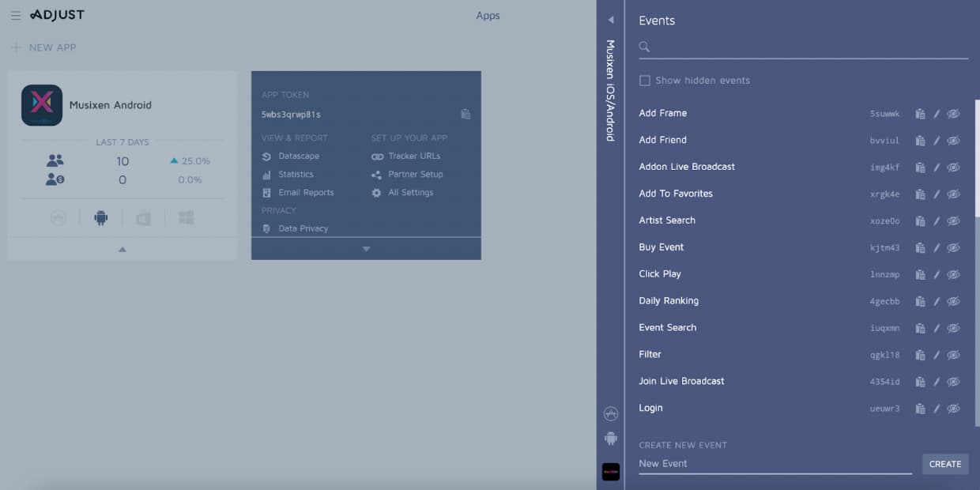
Task: Copy the Artist Search event token
Action: click(x=920, y=221)
